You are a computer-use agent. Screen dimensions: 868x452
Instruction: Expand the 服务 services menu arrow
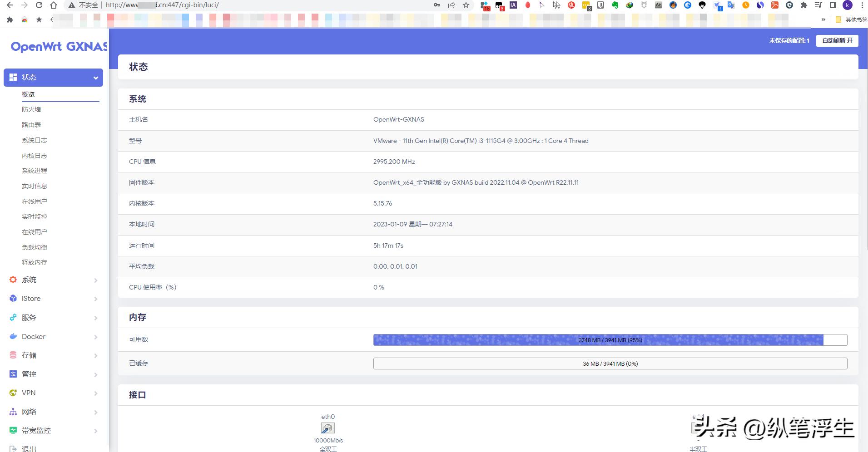[x=96, y=318]
